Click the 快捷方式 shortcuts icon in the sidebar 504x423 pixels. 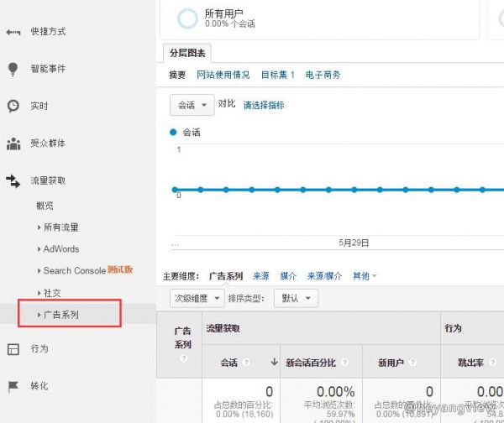coord(13,32)
